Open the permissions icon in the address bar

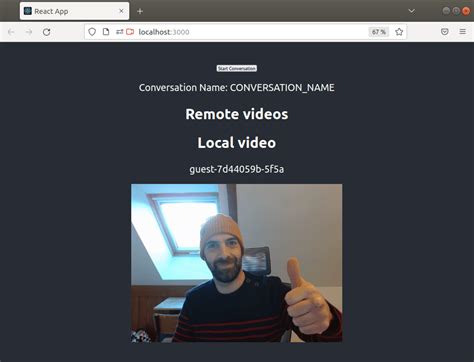119,32
